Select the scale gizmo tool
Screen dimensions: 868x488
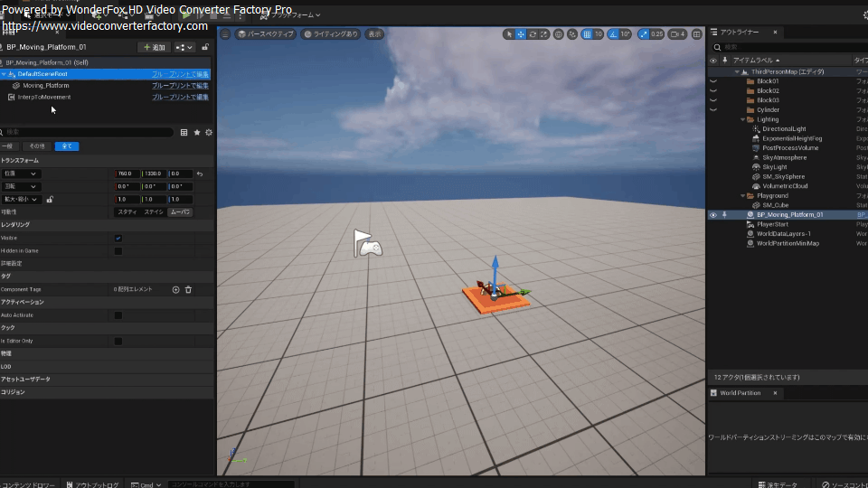(544, 34)
